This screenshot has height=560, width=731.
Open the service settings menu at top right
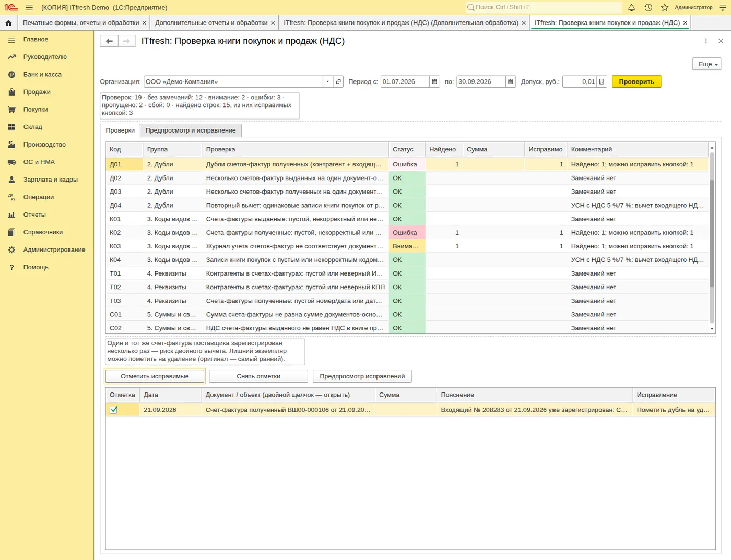722,7
